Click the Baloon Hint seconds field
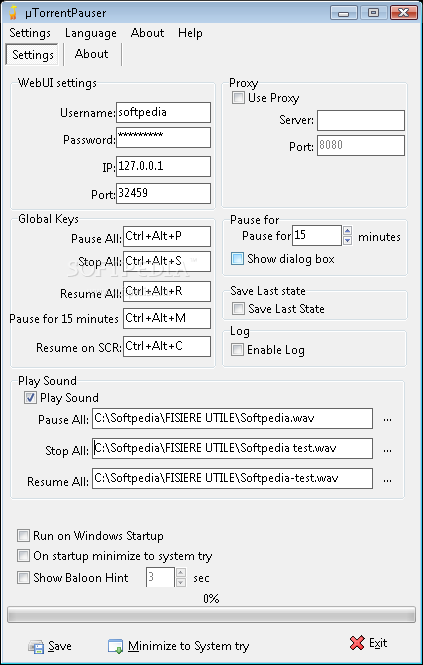This screenshot has width=423, height=665. (160, 577)
